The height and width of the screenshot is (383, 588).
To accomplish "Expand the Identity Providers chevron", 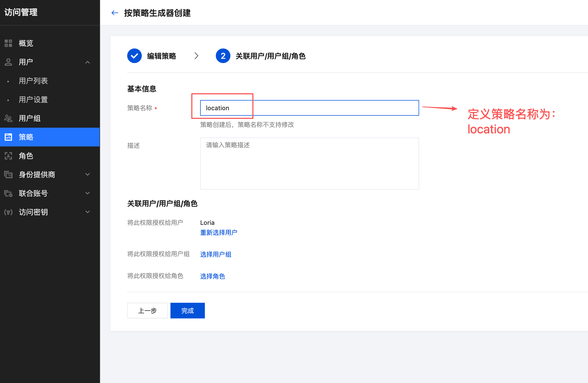I will tap(88, 175).
